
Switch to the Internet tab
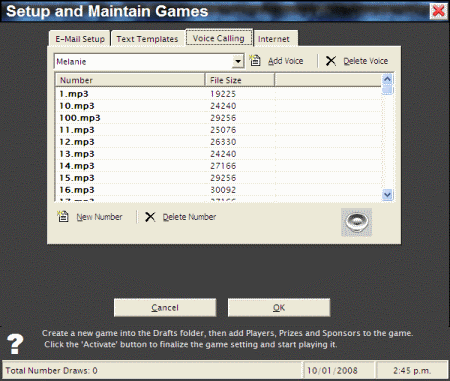275,39
